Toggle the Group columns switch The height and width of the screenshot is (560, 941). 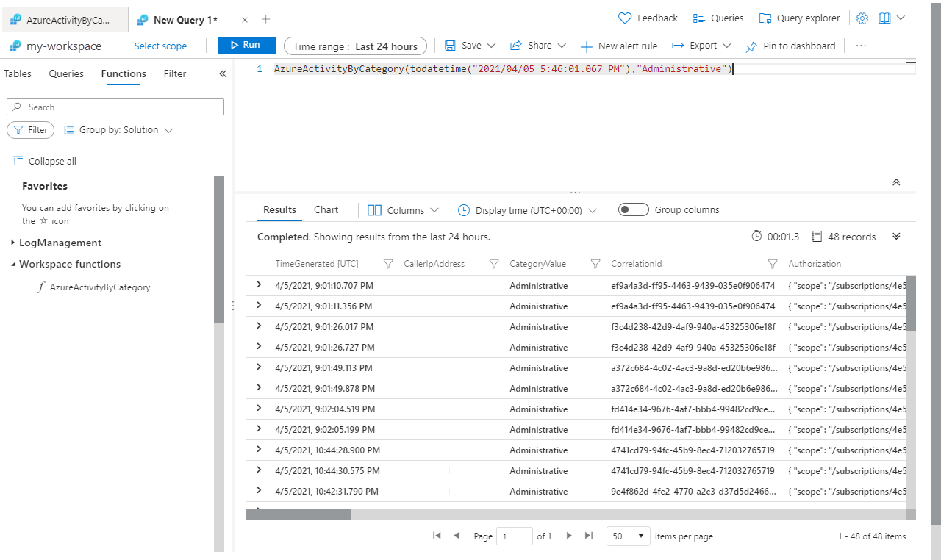coord(634,209)
